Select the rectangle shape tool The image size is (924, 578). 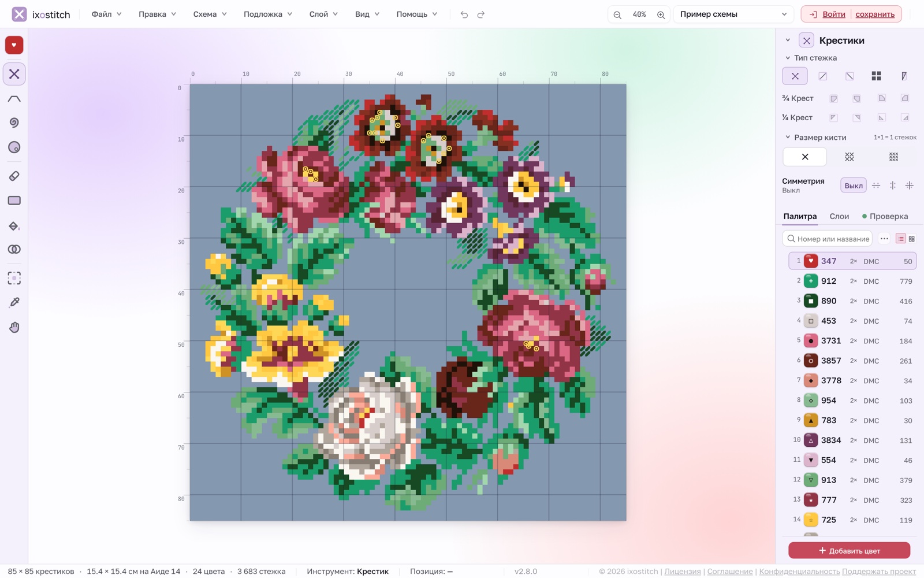pyautogui.click(x=14, y=201)
